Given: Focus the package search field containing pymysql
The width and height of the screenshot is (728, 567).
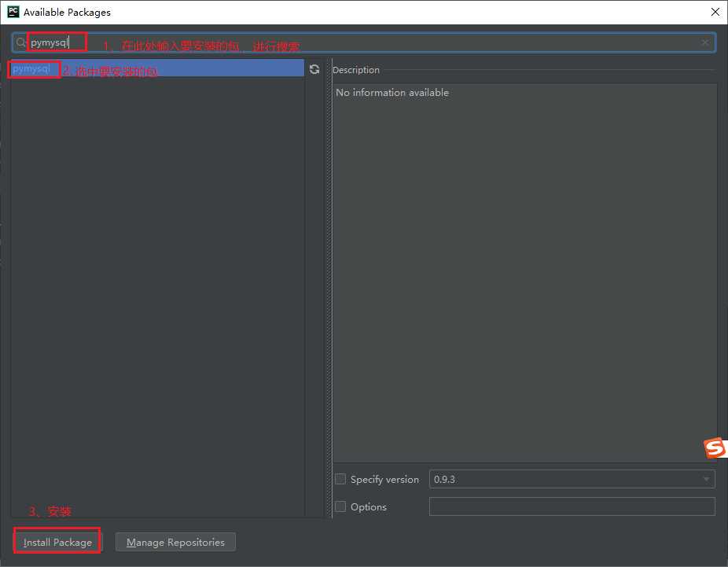Looking at the screenshot, I should click(x=363, y=42).
